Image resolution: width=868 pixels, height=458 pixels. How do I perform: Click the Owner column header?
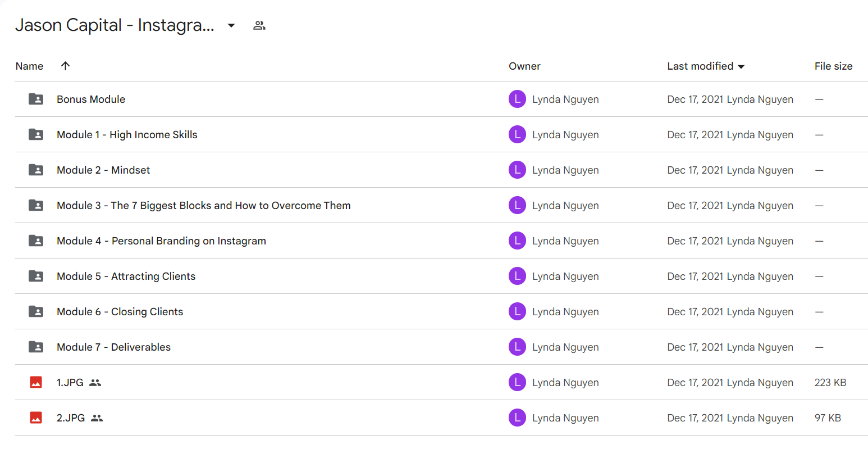524,66
